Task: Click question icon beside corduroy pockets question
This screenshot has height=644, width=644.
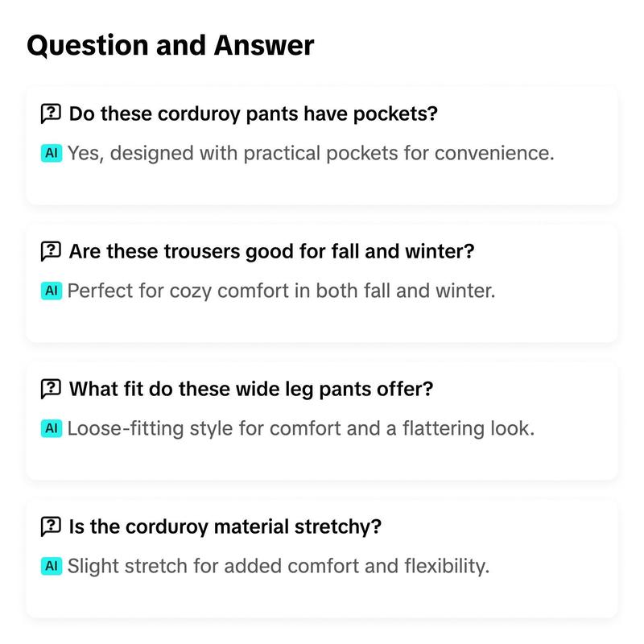Action: point(51,114)
